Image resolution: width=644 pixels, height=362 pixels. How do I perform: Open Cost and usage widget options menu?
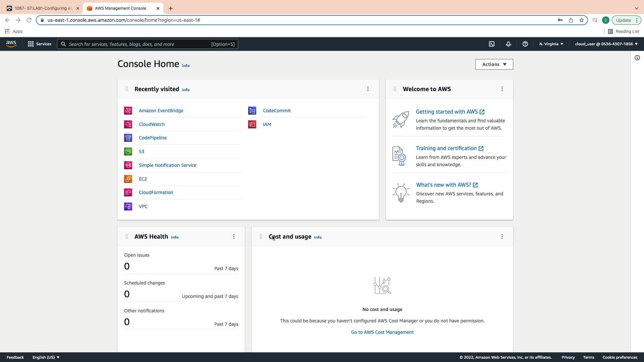point(502,236)
